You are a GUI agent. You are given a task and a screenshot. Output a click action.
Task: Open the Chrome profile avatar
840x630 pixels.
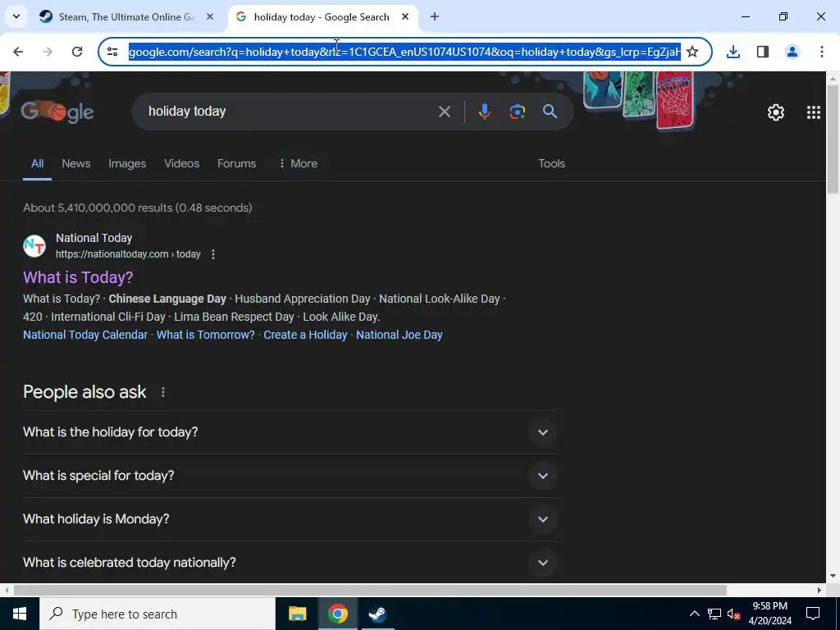click(x=792, y=52)
